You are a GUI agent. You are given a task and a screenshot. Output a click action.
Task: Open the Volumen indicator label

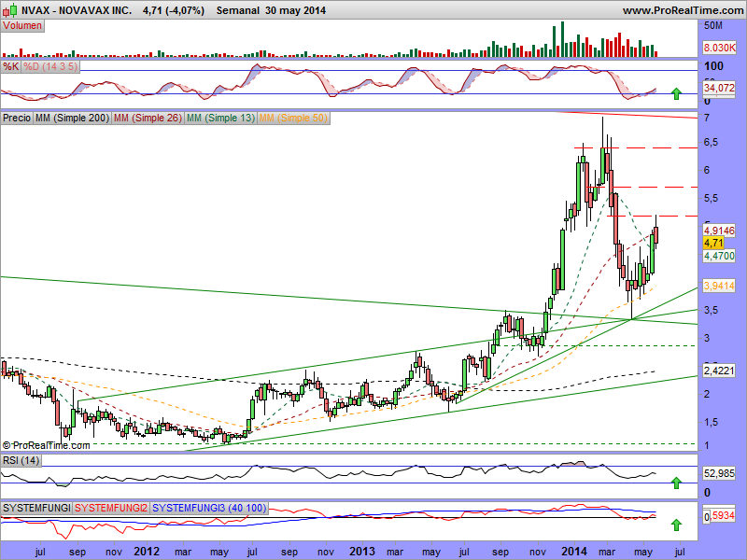pyautogui.click(x=22, y=26)
